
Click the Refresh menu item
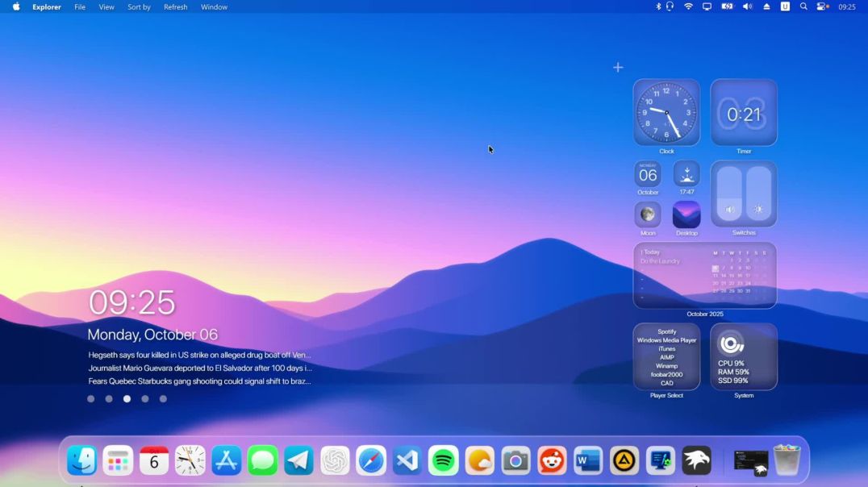tap(175, 6)
